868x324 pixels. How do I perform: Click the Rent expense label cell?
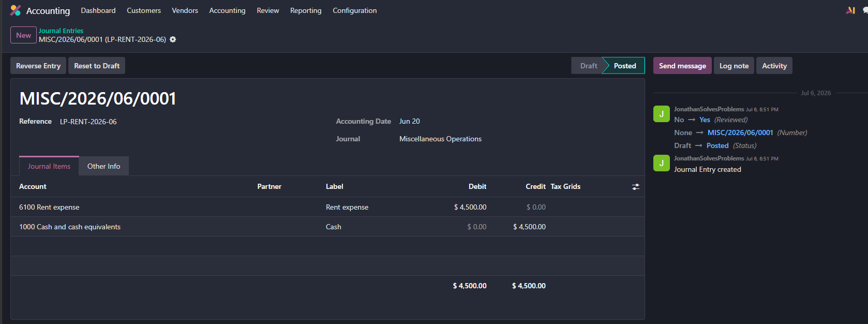tap(347, 207)
